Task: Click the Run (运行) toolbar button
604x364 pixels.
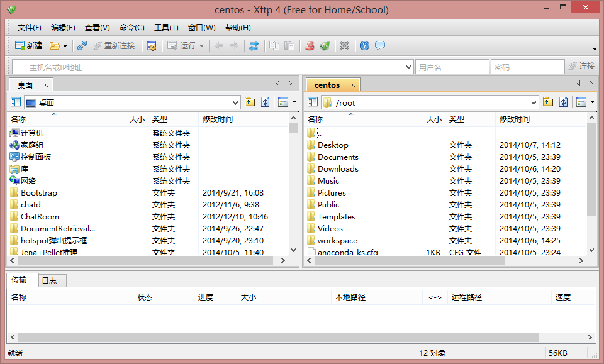Action: [181, 46]
